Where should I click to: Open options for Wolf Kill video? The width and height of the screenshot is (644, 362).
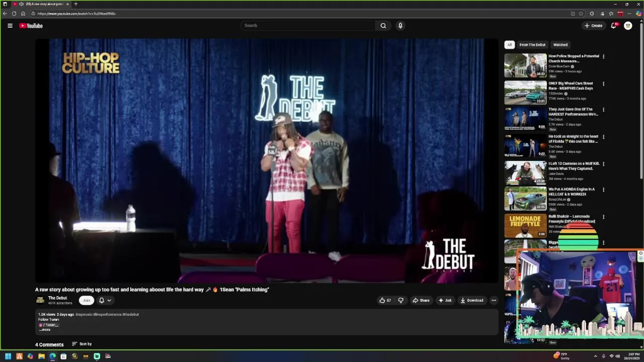pos(603,164)
